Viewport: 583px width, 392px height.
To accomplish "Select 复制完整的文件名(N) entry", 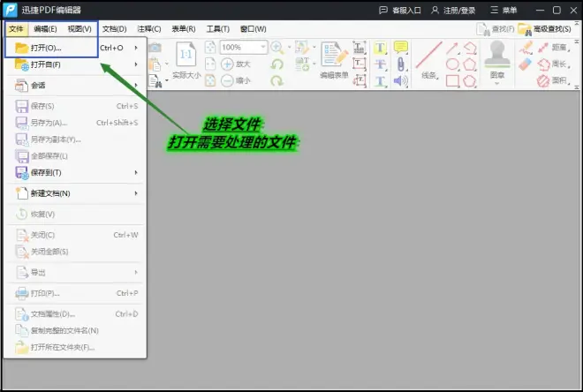I will point(75,330).
